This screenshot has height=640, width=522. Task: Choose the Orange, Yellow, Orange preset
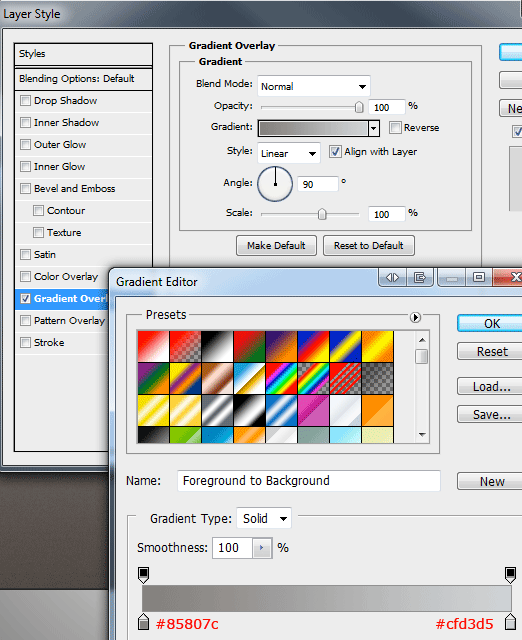coord(378,347)
